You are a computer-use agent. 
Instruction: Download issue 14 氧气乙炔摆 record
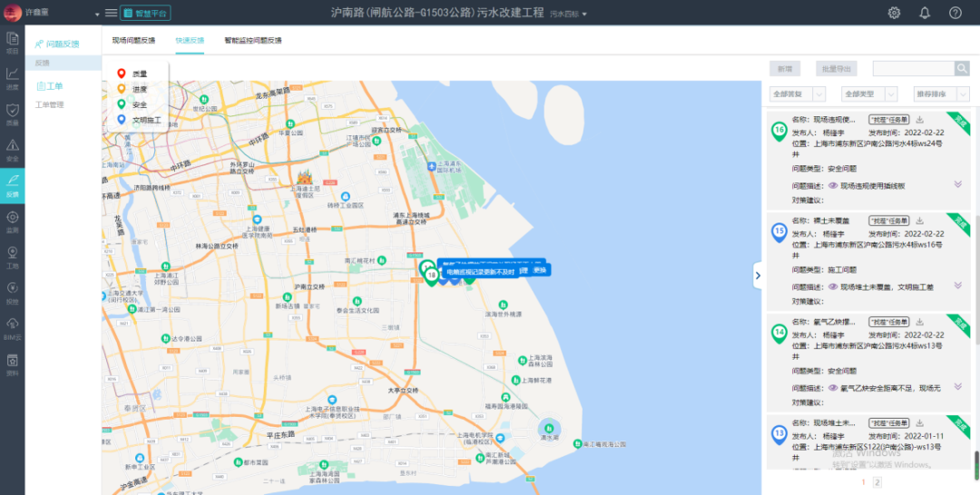coord(919,322)
